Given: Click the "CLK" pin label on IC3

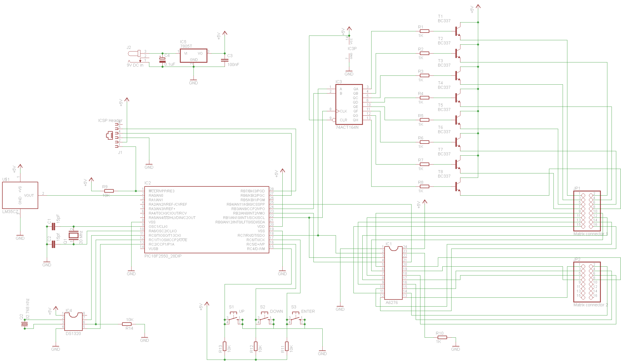Looking at the screenshot, I should tap(343, 111).
